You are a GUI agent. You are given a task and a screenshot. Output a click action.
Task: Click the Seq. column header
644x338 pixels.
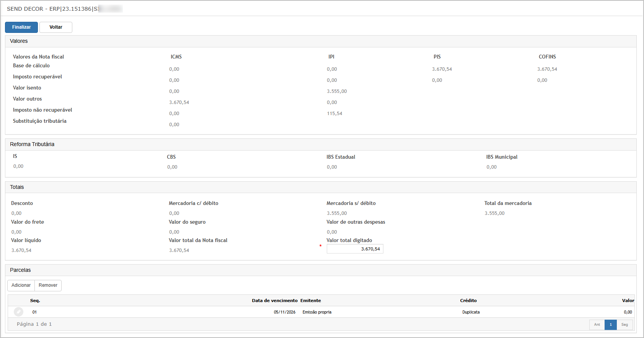point(35,301)
